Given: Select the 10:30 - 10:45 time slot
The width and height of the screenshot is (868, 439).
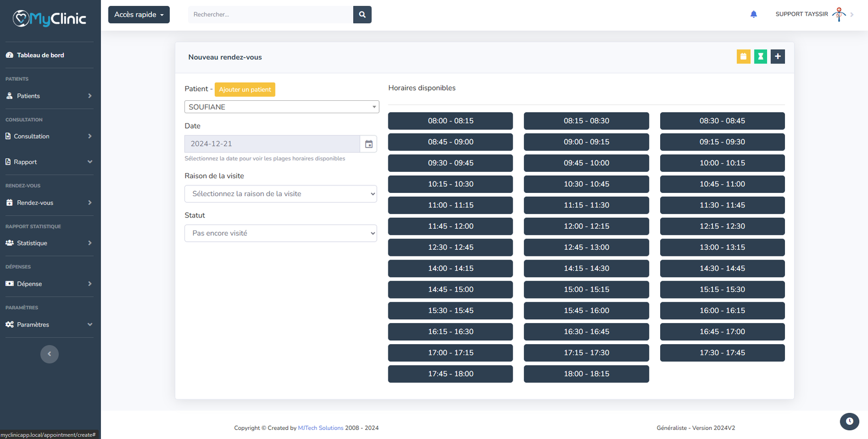Looking at the screenshot, I should coord(586,184).
